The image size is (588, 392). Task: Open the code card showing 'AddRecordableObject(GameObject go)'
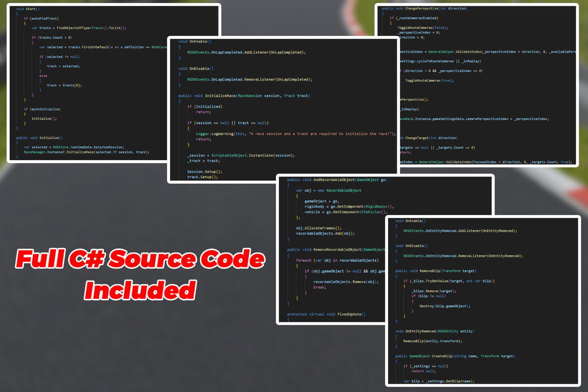(x=385, y=249)
